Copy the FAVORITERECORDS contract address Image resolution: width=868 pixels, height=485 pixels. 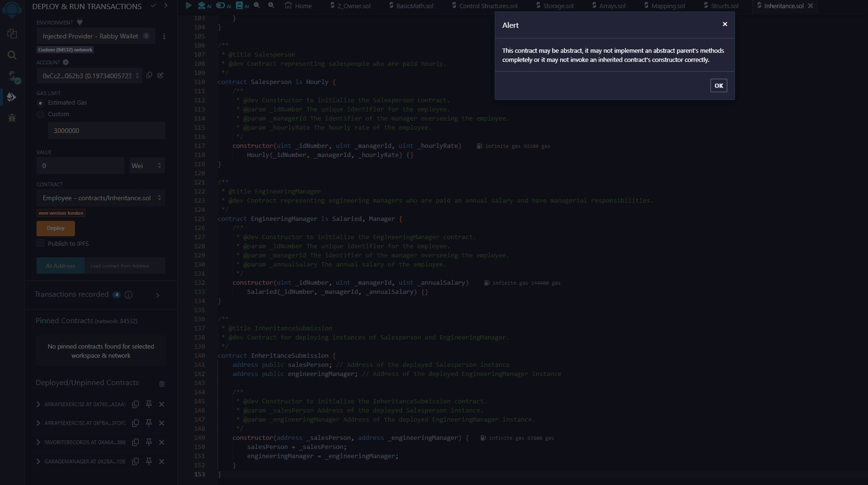[x=135, y=442]
